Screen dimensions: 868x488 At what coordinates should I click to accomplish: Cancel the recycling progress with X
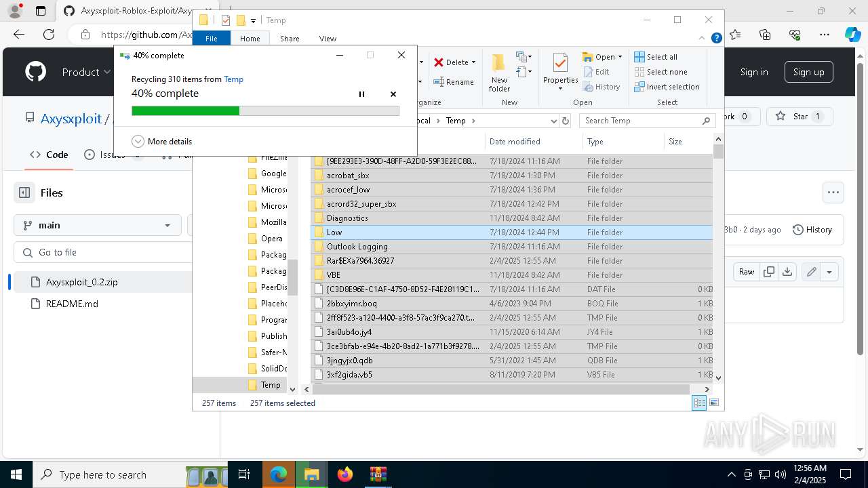393,94
